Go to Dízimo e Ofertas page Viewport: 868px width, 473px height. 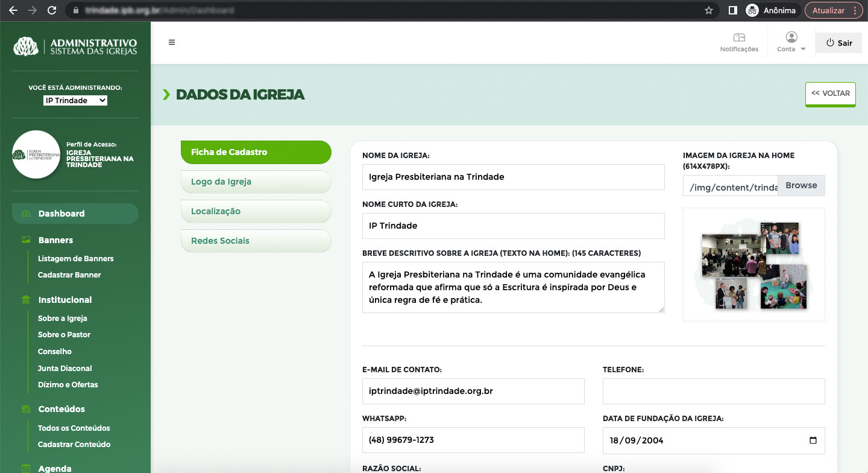pyautogui.click(x=68, y=385)
